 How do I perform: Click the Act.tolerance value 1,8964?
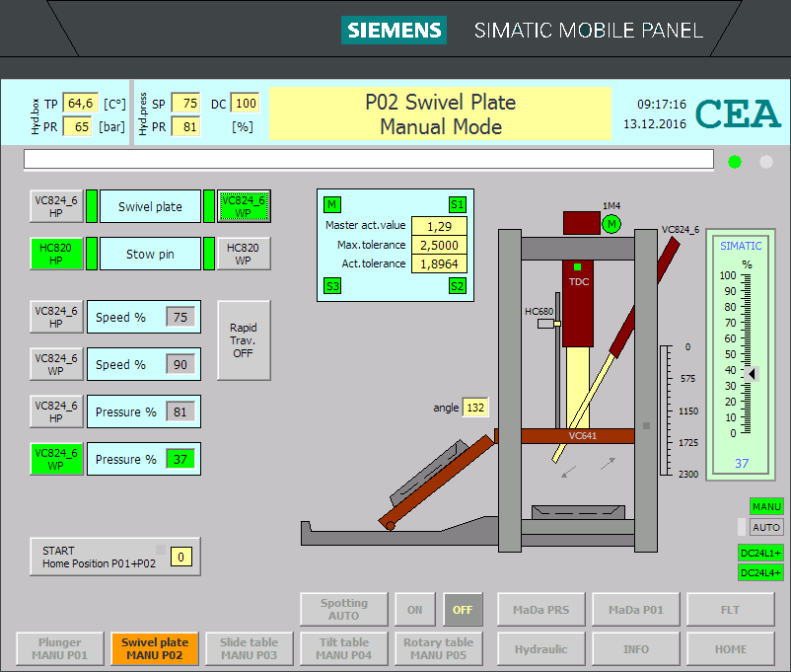click(439, 263)
